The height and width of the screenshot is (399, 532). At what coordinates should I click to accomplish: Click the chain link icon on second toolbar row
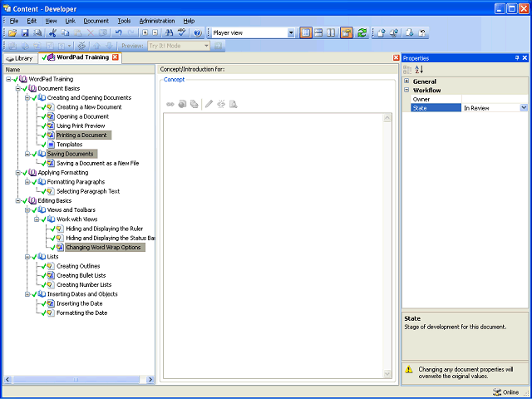point(81,46)
